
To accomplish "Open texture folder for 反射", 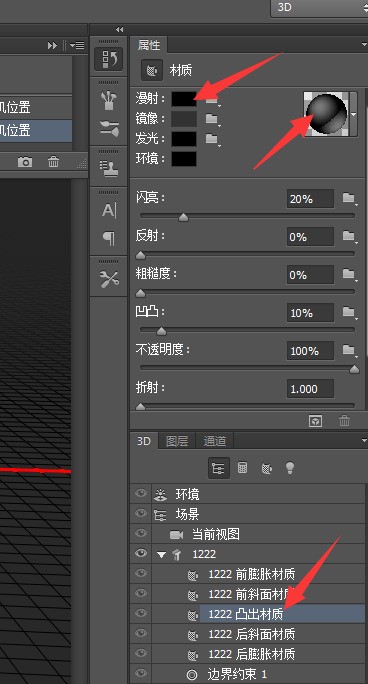I will [x=349, y=236].
